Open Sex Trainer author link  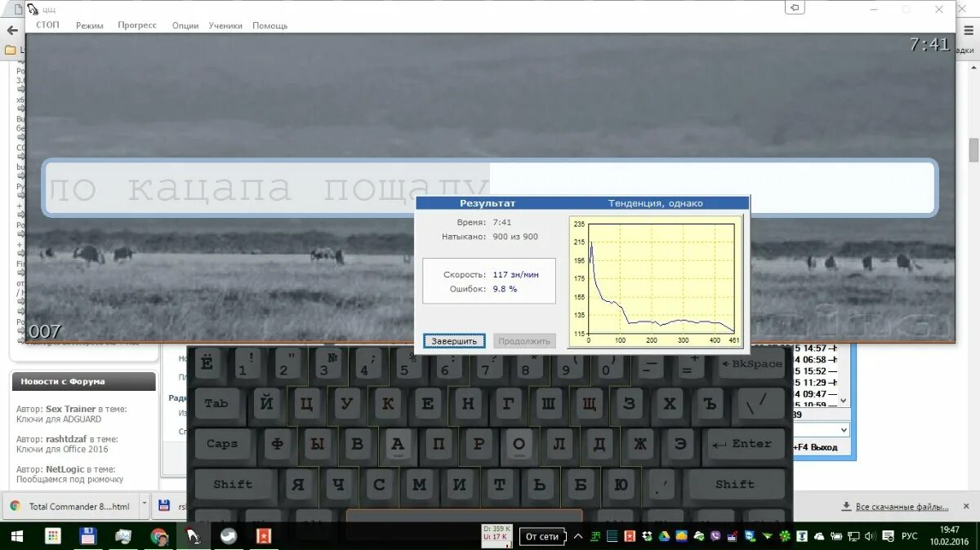(x=71, y=409)
